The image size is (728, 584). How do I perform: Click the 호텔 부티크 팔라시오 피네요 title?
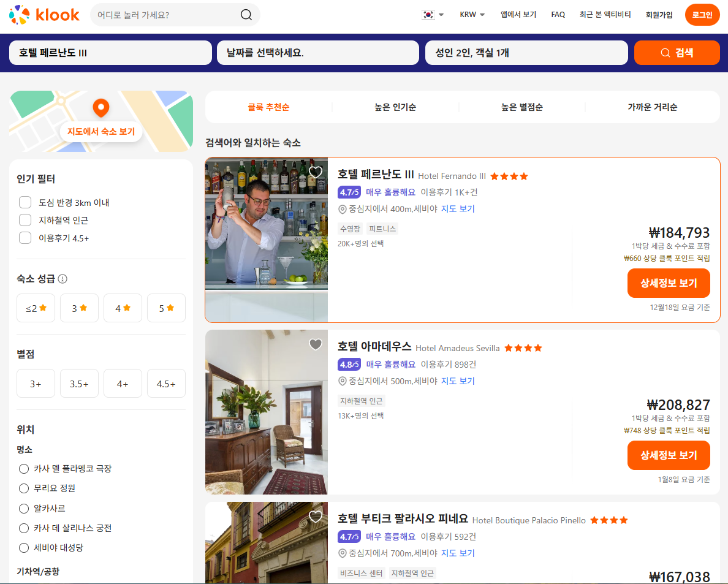(x=403, y=519)
